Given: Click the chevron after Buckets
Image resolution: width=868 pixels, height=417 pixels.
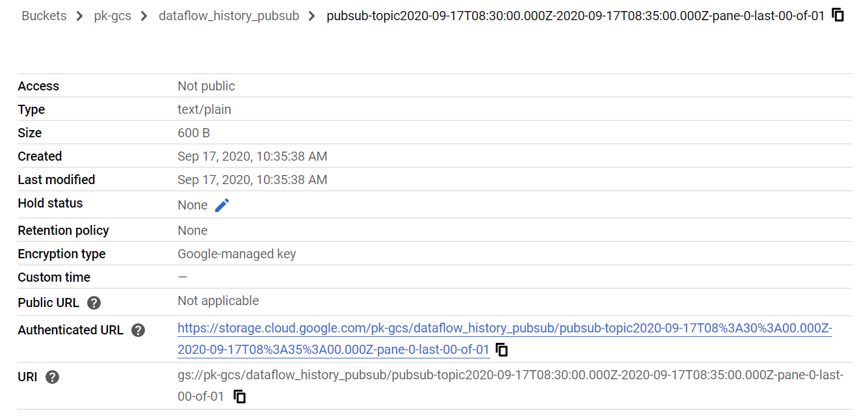Looking at the screenshot, I should coord(80,16).
